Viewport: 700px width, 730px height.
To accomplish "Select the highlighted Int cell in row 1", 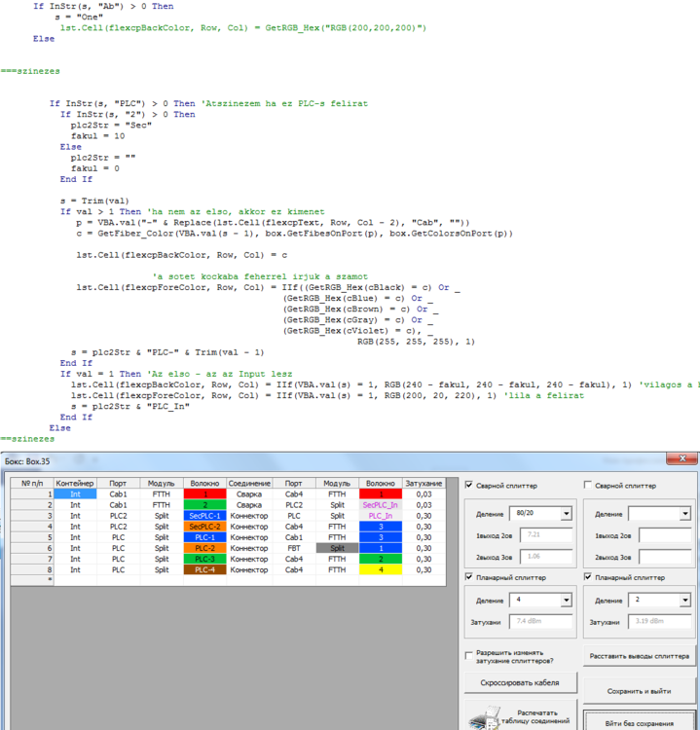I will 75,494.
